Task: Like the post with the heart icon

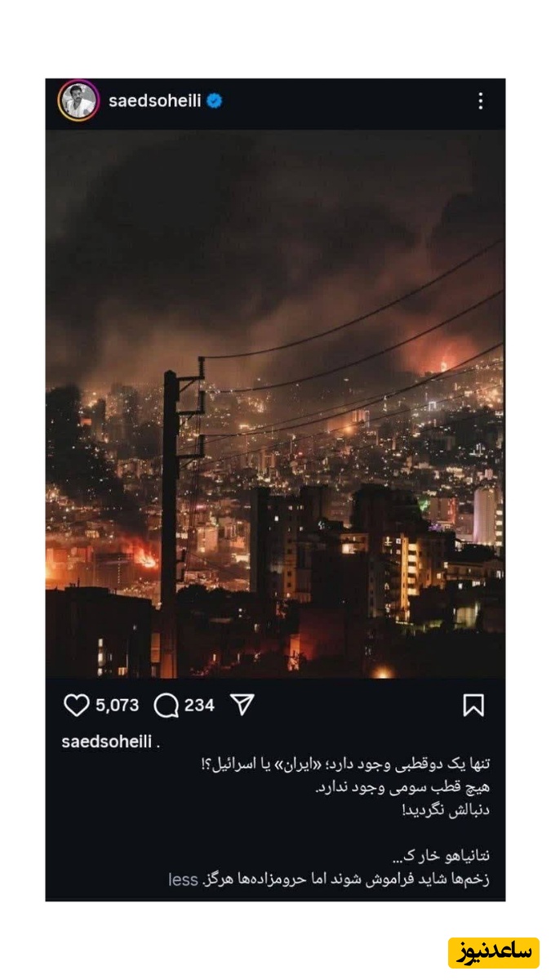Action: pos(76,705)
